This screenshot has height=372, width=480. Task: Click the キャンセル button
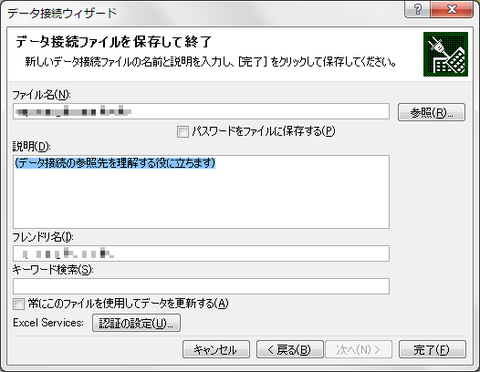(216, 349)
